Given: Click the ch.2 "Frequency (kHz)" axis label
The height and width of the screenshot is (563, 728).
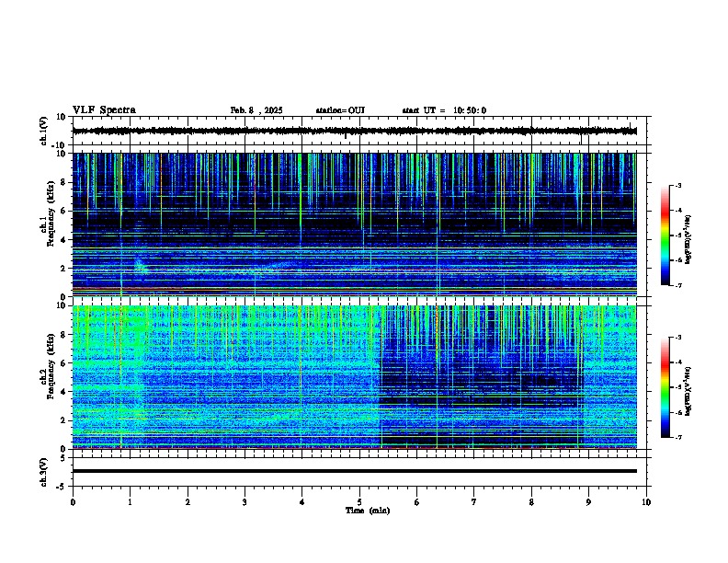Looking at the screenshot, I should click(51, 366).
